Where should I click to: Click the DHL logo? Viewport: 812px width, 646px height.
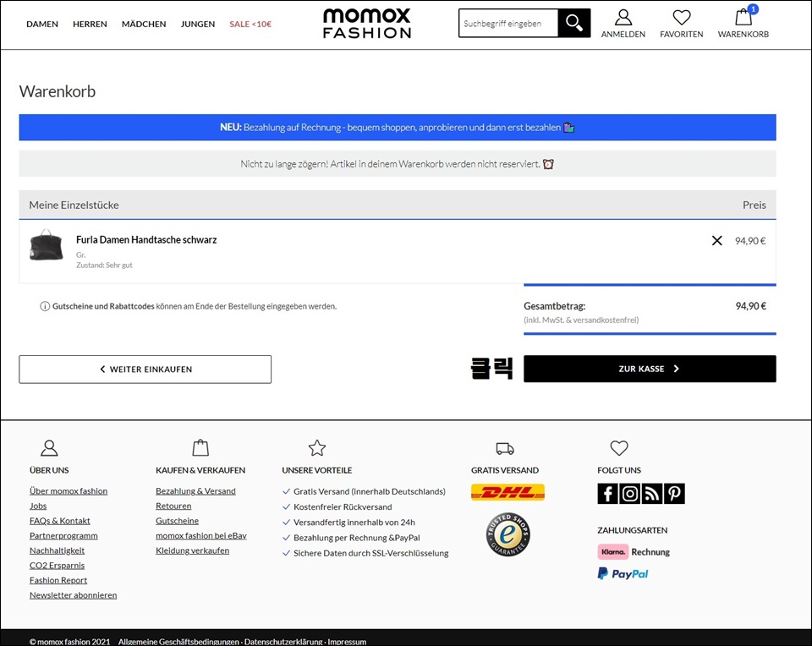click(507, 492)
